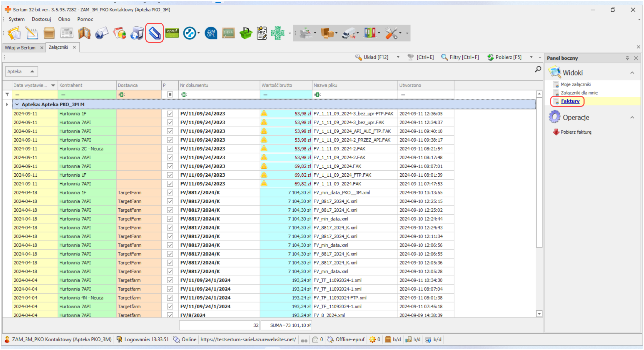Toggle the P column filter checkbox
644x350 pixels.
click(170, 95)
